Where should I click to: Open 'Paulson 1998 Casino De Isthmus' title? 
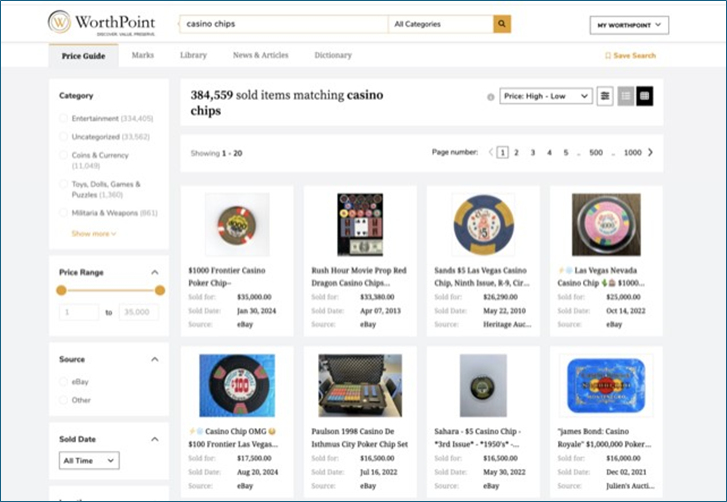[359, 438]
